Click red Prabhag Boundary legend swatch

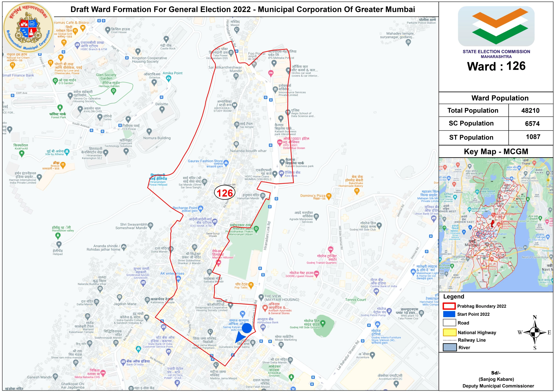tap(449, 306)
